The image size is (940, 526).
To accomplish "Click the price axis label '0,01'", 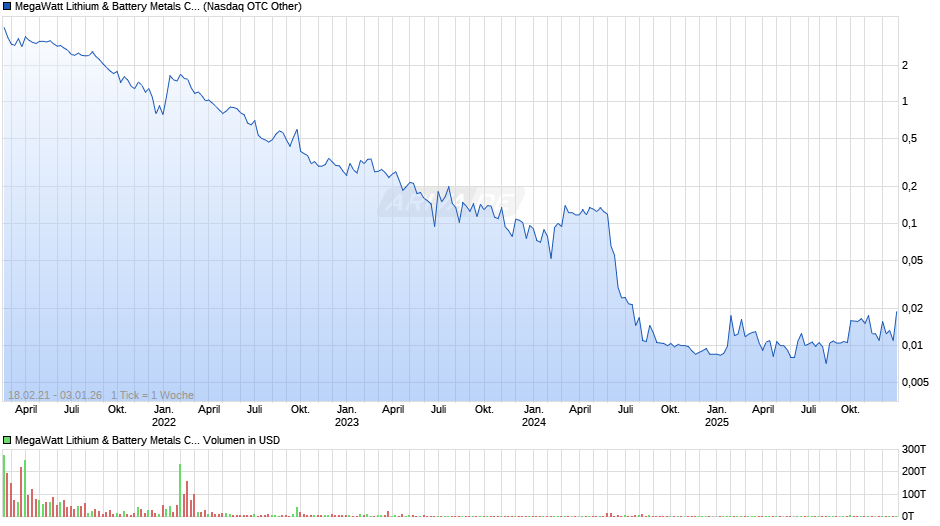I will 912,345.
